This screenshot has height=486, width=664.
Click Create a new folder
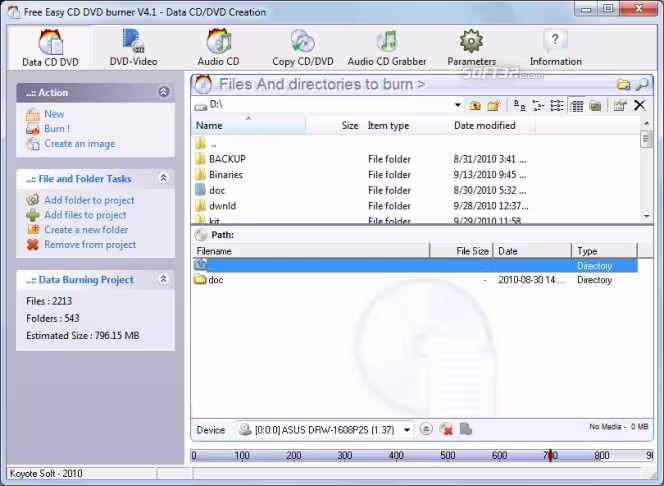(86, 229)
